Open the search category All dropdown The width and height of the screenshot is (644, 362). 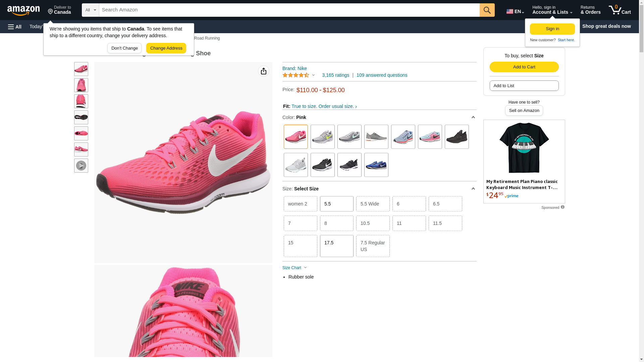click(x=91, y=10)
